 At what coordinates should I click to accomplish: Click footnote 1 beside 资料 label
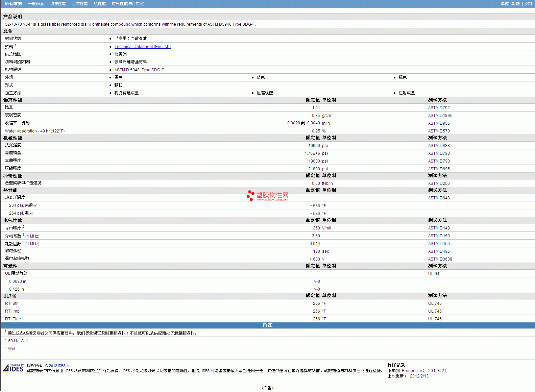coord(15,45)
